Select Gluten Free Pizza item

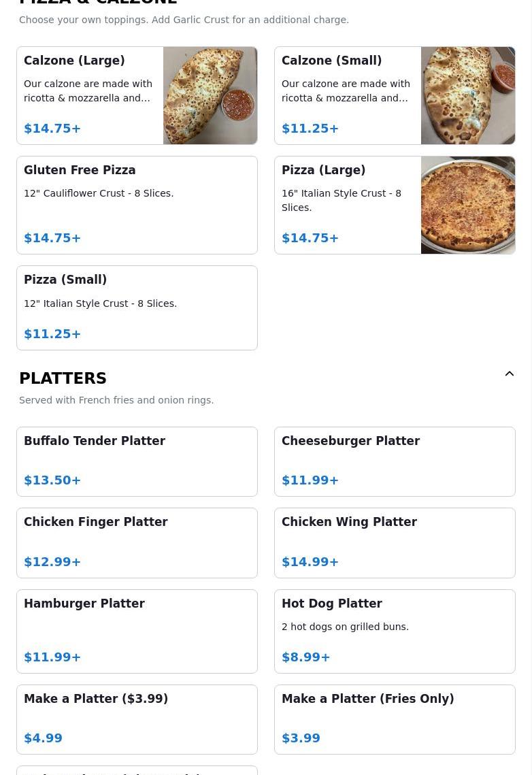coord(137,205)
